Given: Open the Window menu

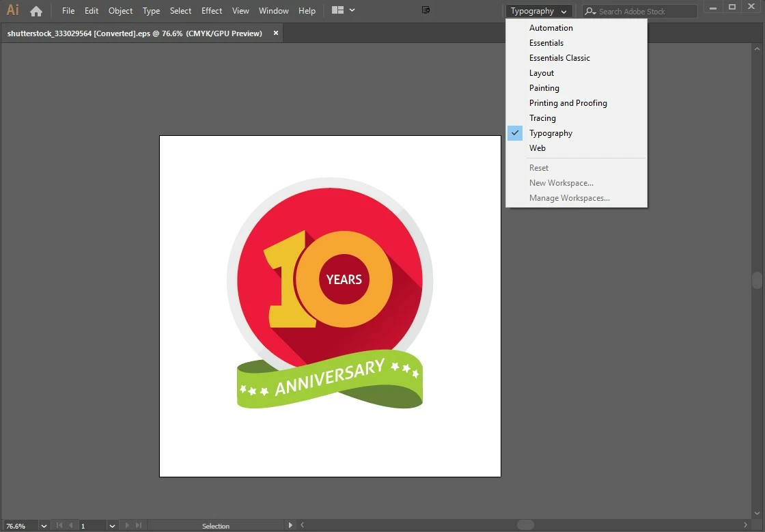Looking at the screenshot, I should point(274,11).
